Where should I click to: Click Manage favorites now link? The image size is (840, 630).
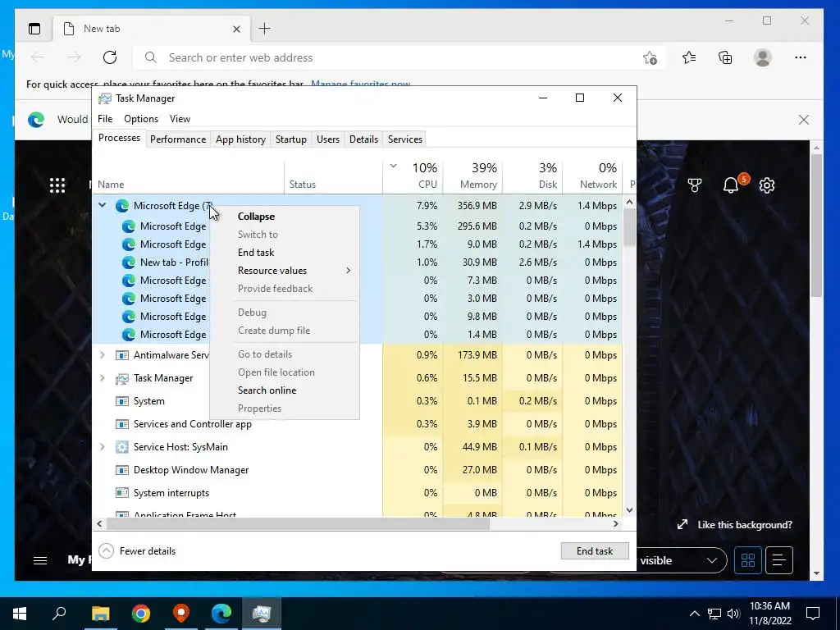361,84
